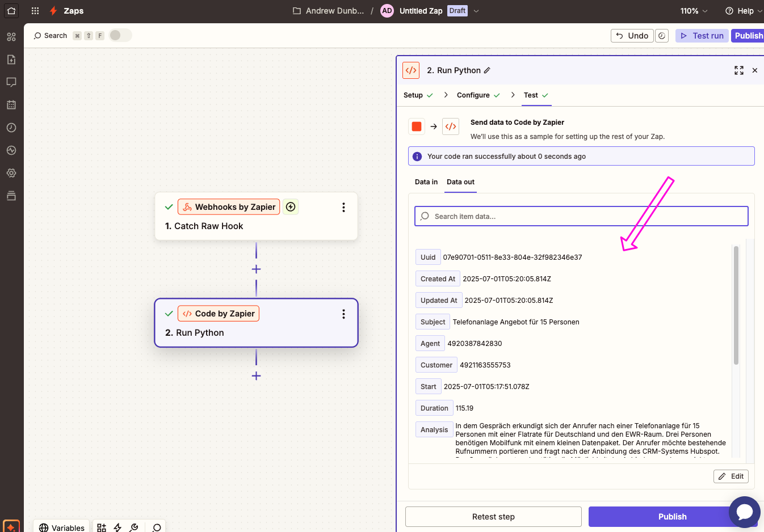
Task: Rename step with the pencil icon
Action: pos(487,70)
